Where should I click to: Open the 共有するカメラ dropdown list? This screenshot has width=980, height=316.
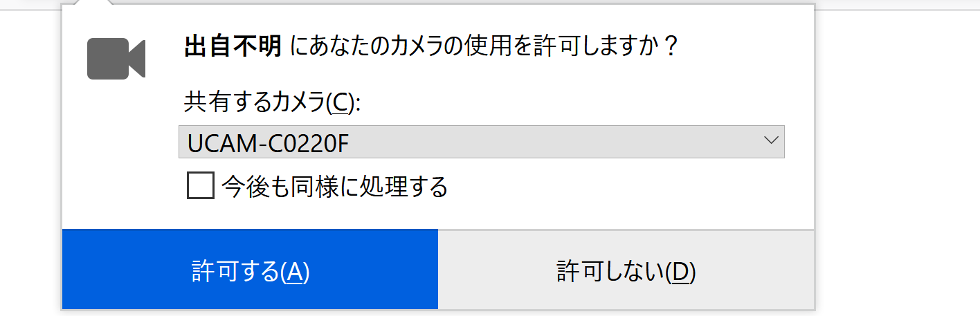[x=482, y=142]
